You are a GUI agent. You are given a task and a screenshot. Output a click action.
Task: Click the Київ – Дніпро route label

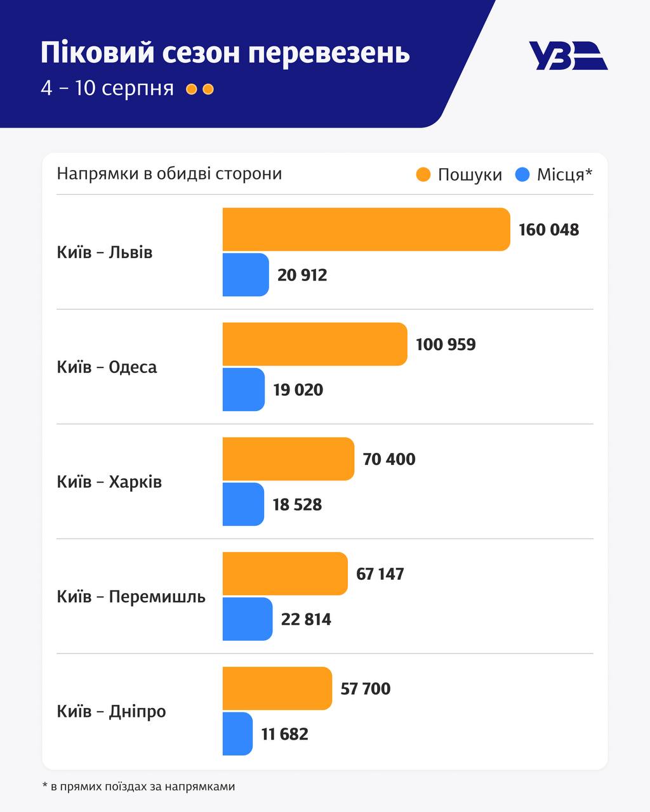111,711
